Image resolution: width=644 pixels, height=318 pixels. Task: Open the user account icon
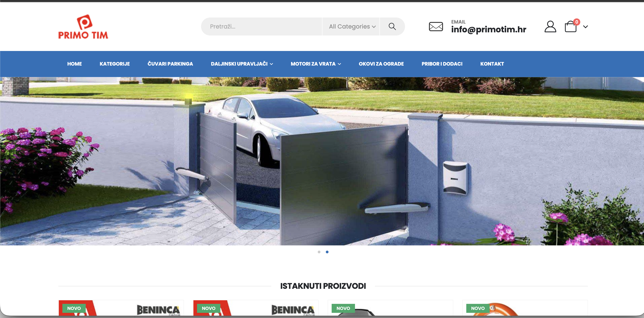[x=550, y=26]
